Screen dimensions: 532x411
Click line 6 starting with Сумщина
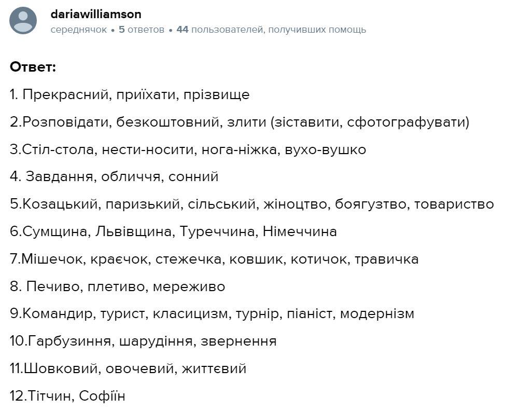pyautogui.click(x=173, y=232)
